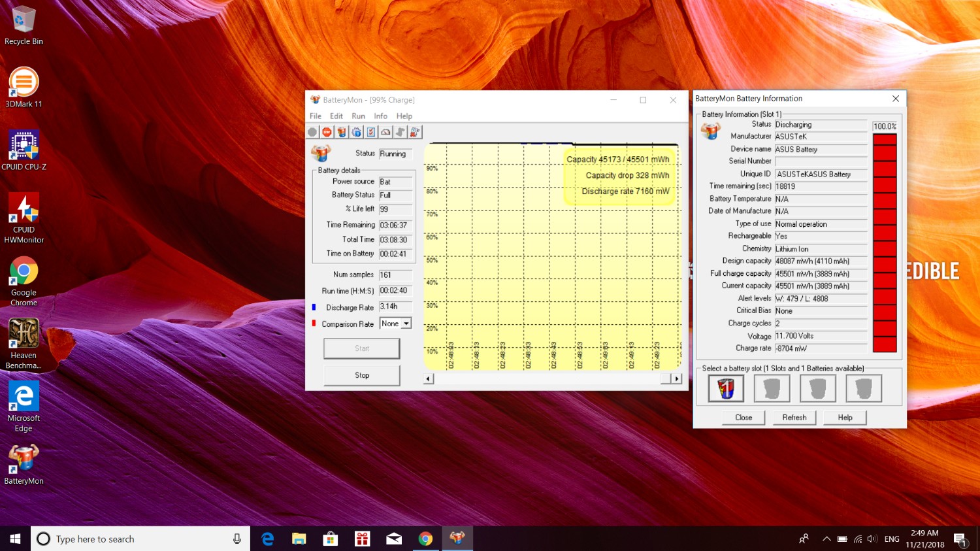Click the checklist configuration toolbar icon
Image resolution: width=980 pixels, height=551 pixels.
coord(371,132)
